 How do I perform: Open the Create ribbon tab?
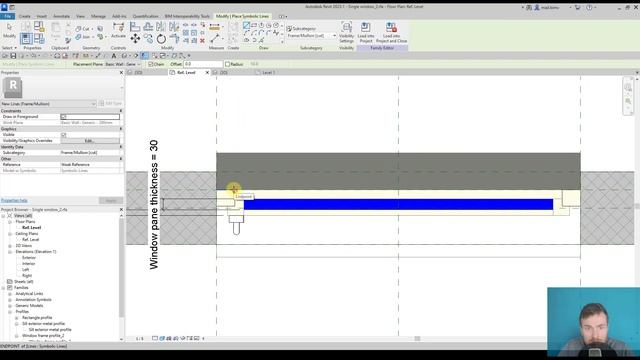pyautogui.click(x=24, y=16)
